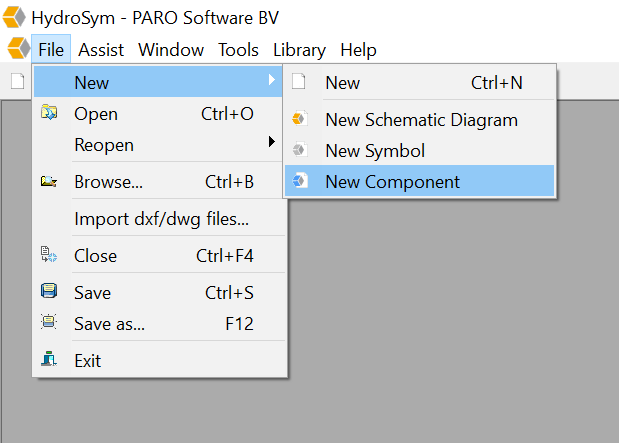Select Save in the File menu
The height and width of the screenshot is (443, 619).
tap(158, 292)
